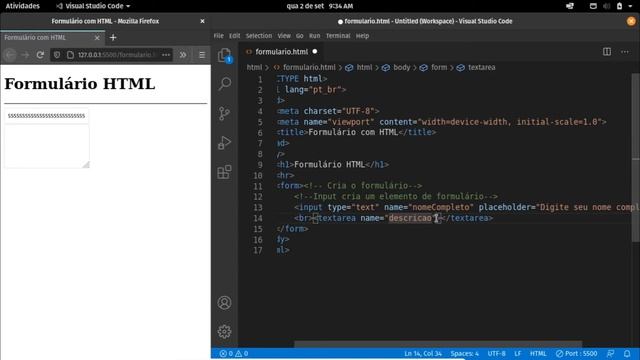Change end of line via LF

tap(518, 353)
